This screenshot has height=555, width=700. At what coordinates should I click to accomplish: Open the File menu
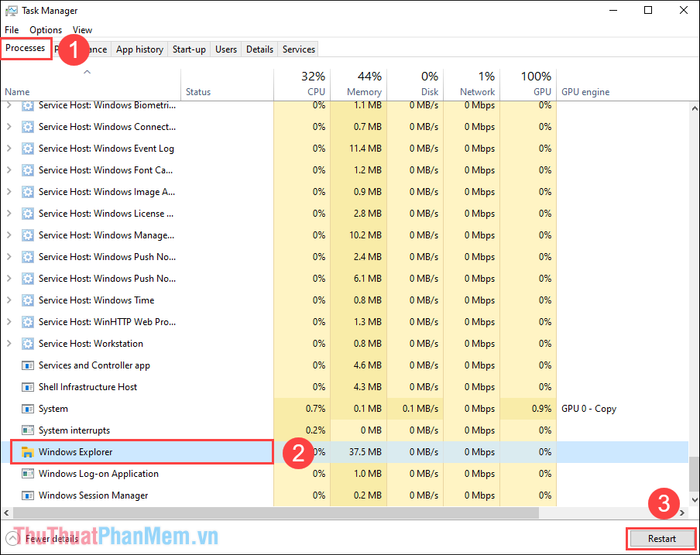[12, 30]
